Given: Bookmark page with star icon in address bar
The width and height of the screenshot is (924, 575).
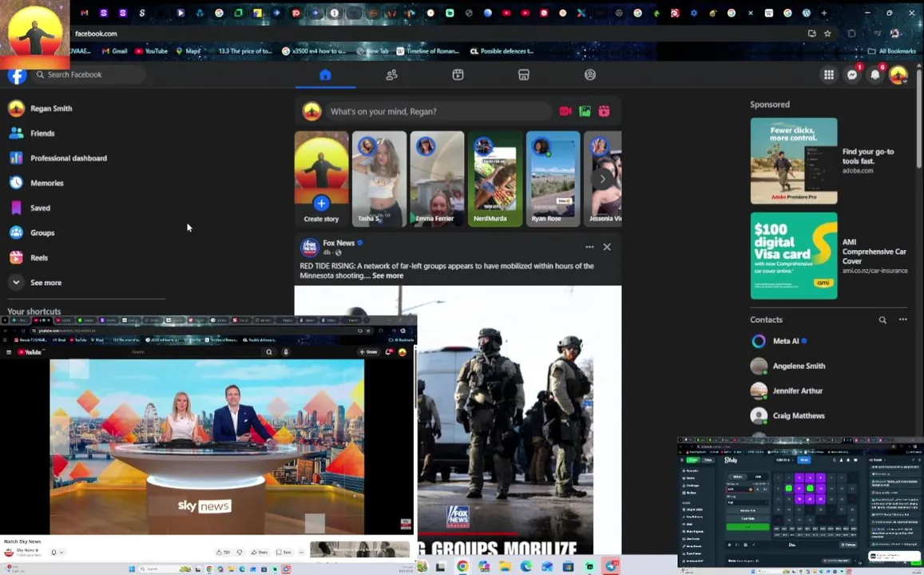Looking at the screenshot, I should pos(827,34).
